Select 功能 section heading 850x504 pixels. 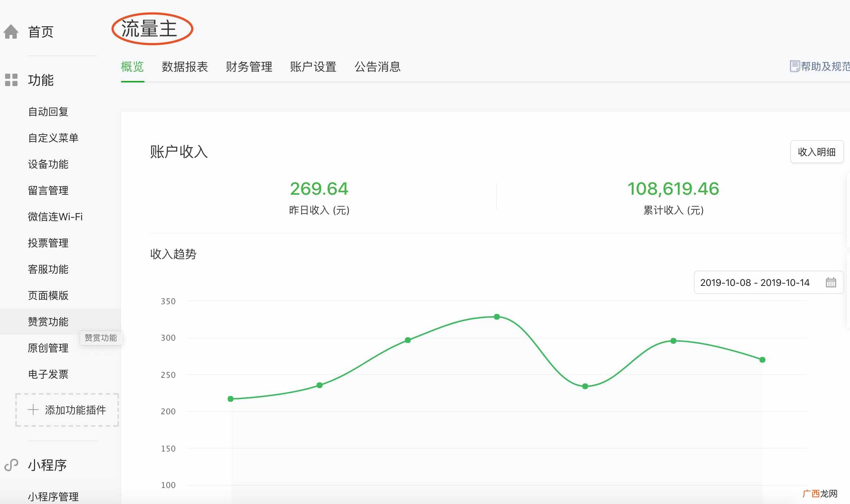(41, 80)
